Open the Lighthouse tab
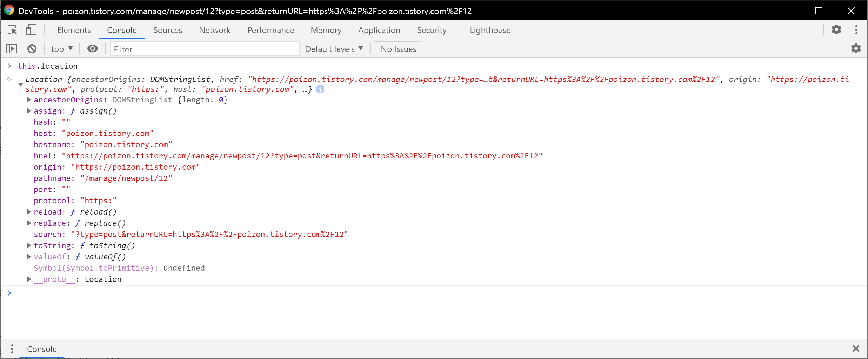 pos(490,30)
